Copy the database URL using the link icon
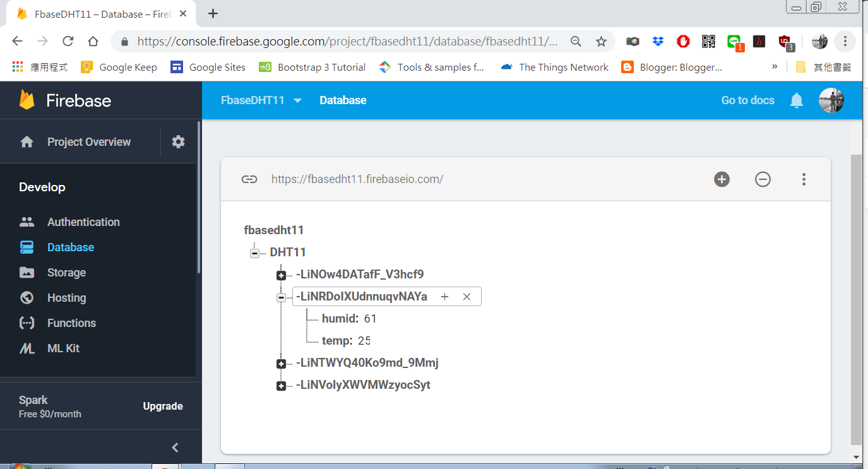Image resolution: width=868 pixels, height=469 pixels. tap(249, 179)
